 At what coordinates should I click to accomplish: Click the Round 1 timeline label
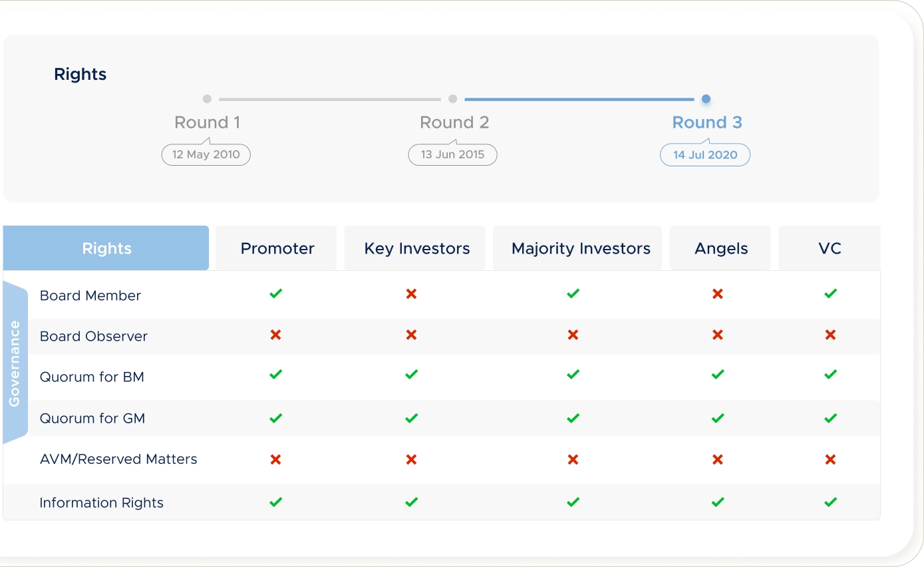[x=207, y=122]
